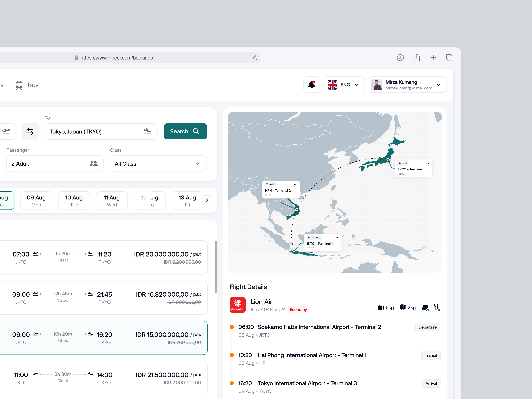Click the browser reload icon
Image resolution: width=532 pixels, height=399 pixels.
tap(255, 58)
